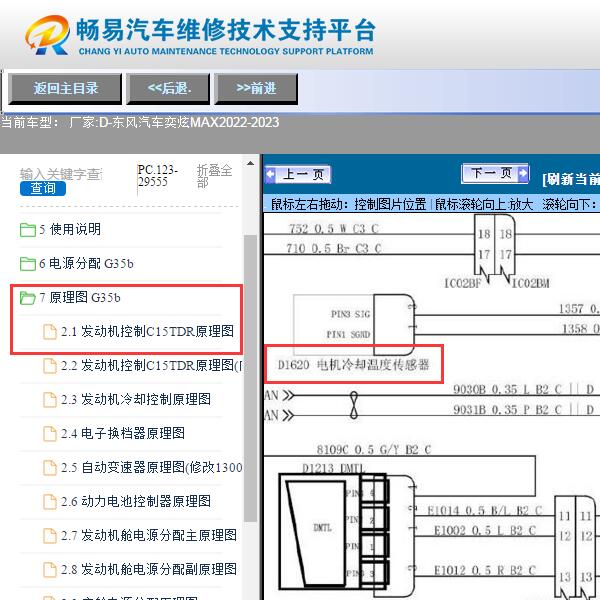Open 2.4 电子换档器原理图
600x600 pixels.
tap(122, 434)
